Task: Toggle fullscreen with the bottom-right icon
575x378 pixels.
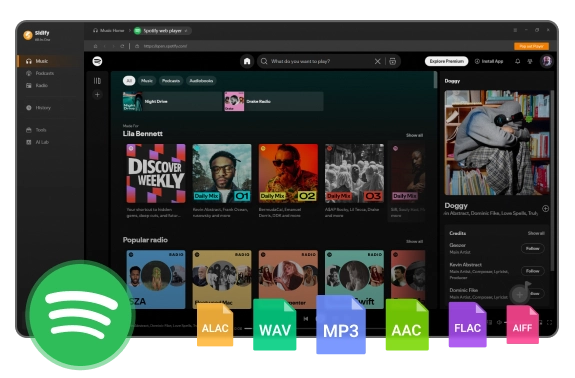Action: point(549,322)
